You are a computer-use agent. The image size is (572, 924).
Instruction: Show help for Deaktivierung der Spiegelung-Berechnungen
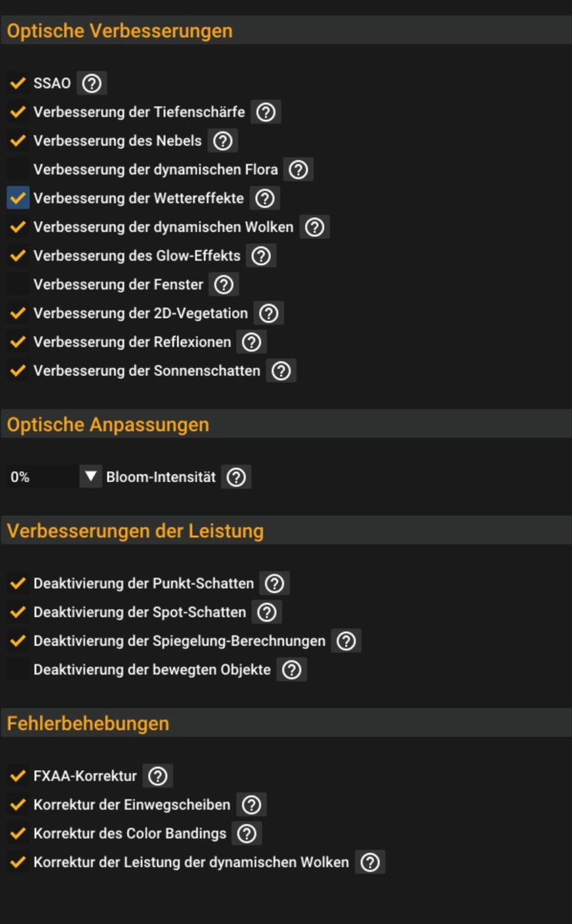[x=346, y=641]
